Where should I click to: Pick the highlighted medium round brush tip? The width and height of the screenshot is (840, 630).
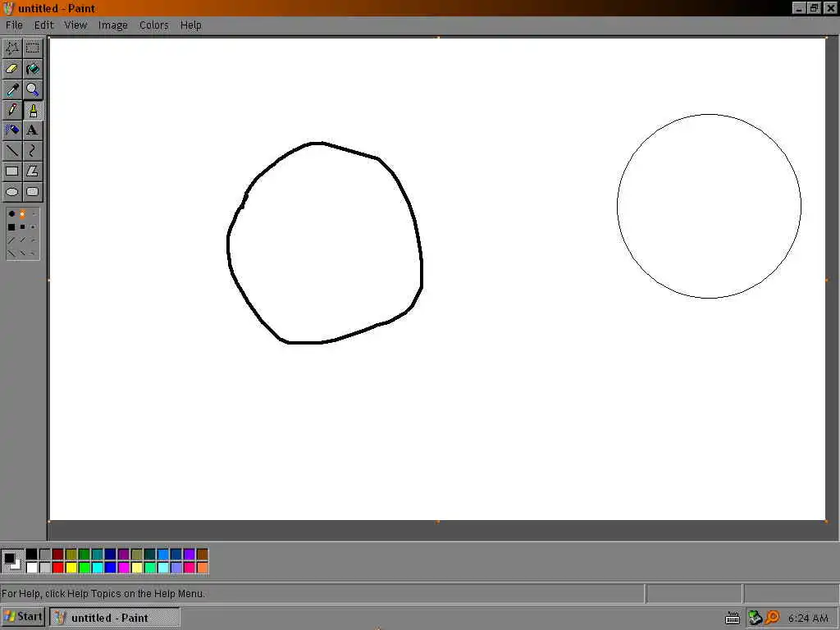(x=22, y=214)
